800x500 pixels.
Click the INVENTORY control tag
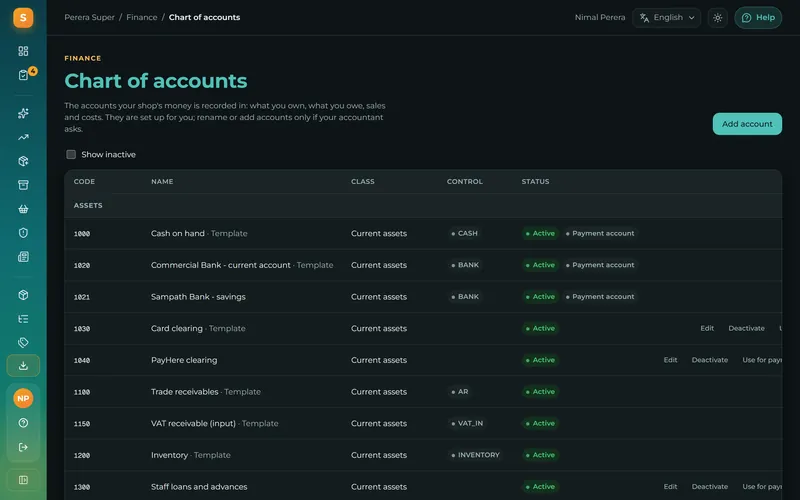tap(476, 455)
